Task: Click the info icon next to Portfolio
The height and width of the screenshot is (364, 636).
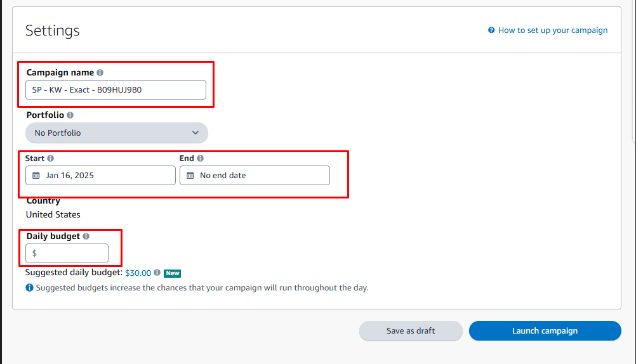Action: (x=70, y=115)
